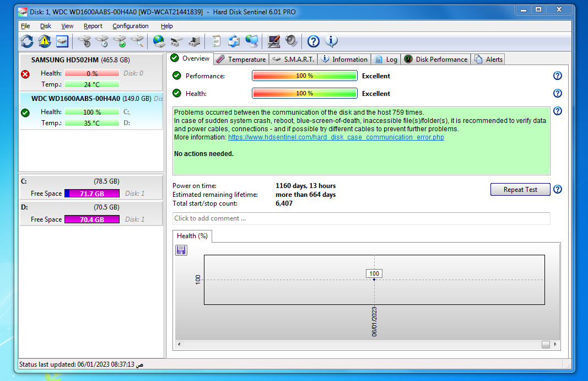Open the Disk Performance tab

point(436,60)
